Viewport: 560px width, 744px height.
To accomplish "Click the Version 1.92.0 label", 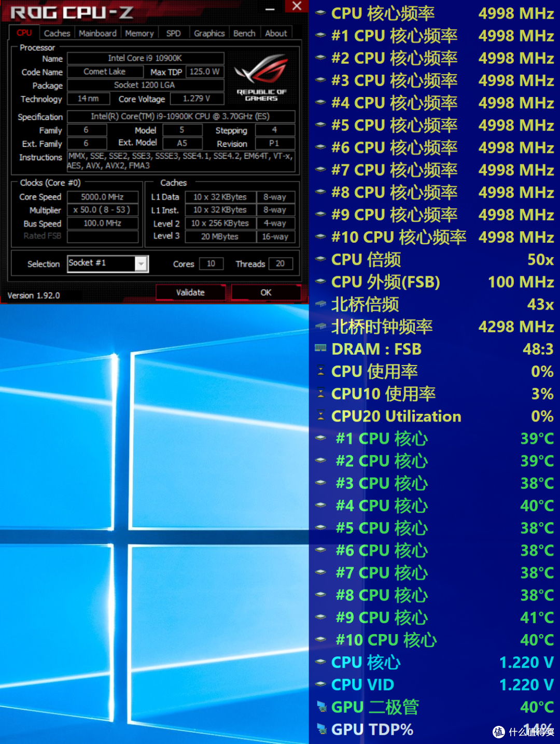I will (34, 296).
